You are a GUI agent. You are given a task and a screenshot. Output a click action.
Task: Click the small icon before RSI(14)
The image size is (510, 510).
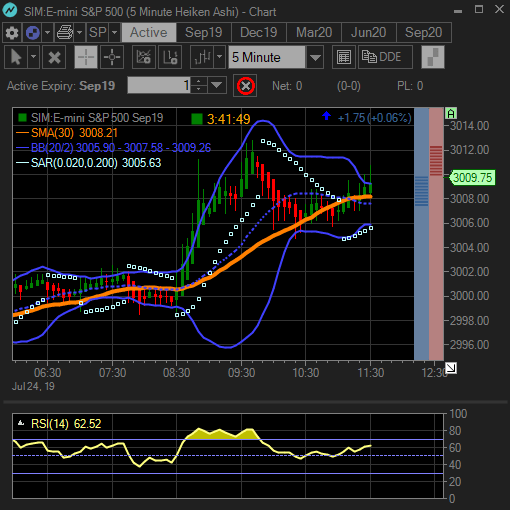tap(21, 423)
